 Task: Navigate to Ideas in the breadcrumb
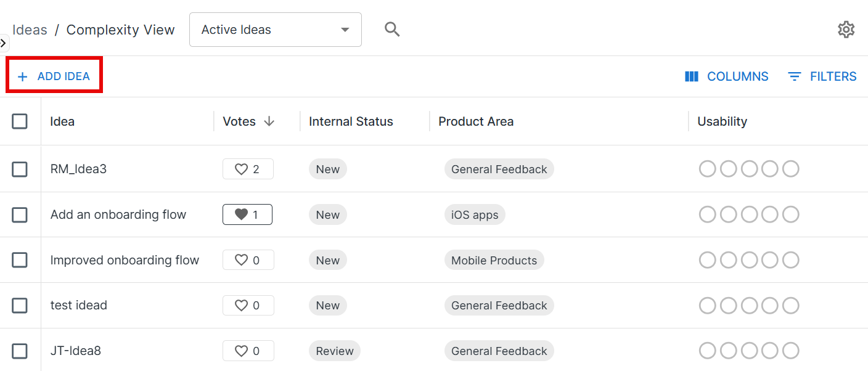(x=30, y=29)
